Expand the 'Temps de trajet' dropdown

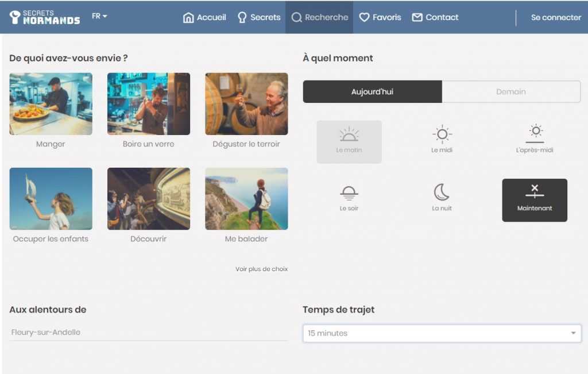[x=442, y=333]
